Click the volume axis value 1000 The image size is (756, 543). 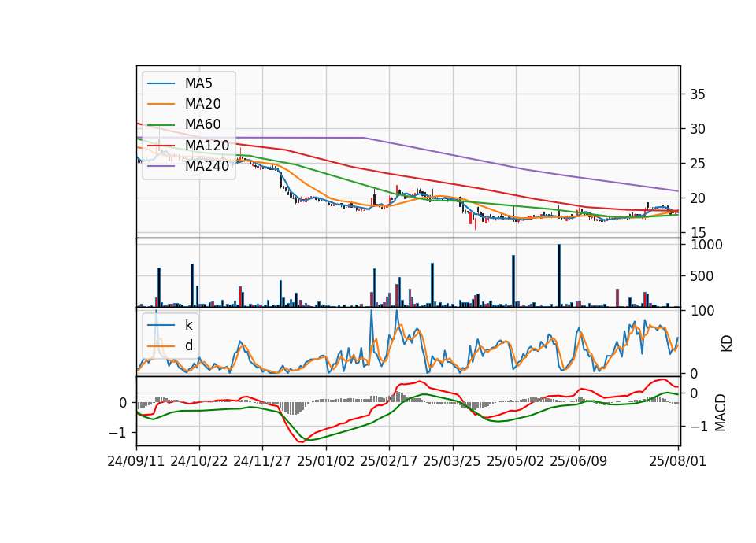(x=707, y=245)
